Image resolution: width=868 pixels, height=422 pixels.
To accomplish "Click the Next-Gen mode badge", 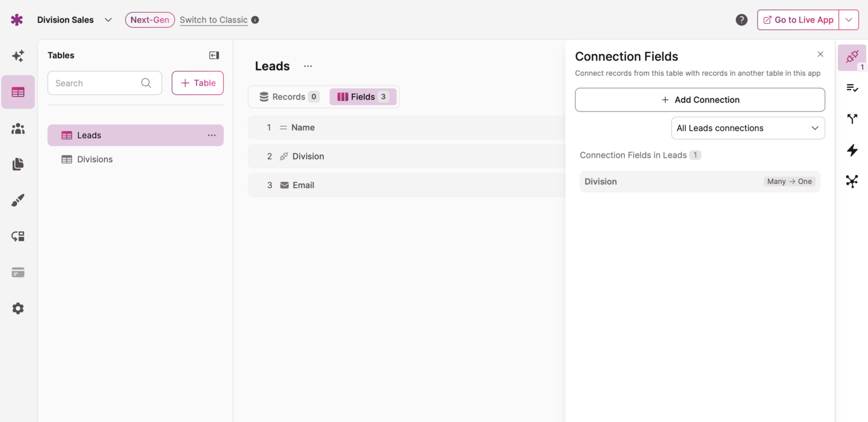I will pyautogui.click(x=150, y=20).
